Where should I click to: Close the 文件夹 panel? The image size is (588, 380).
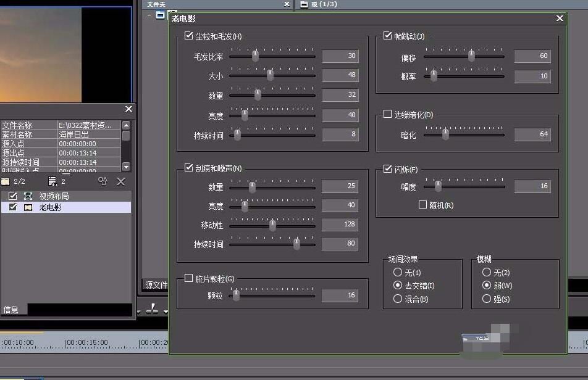(x=287, y=4)
